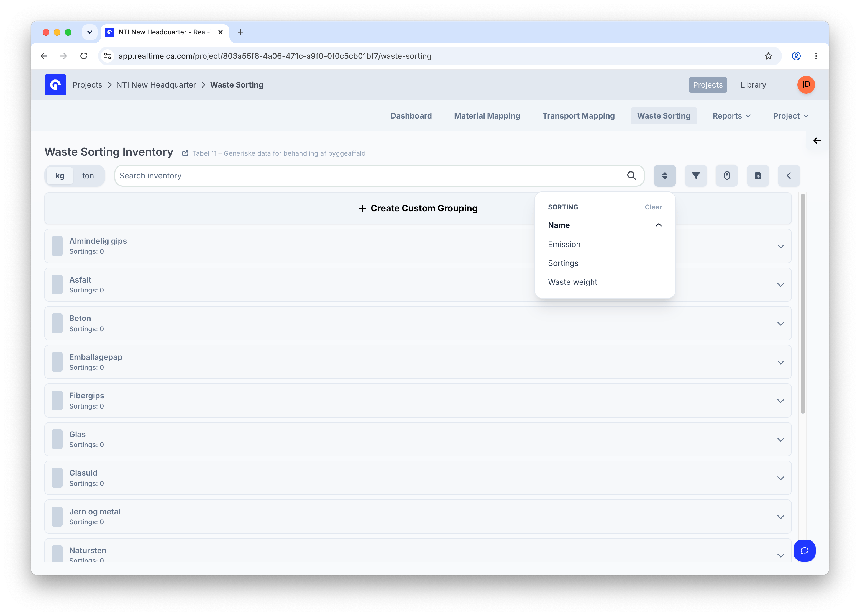The width and height of the screenshot is (860, 616).
Task: Click the Asfalt color swatch
Action: (x=57, y=285)
